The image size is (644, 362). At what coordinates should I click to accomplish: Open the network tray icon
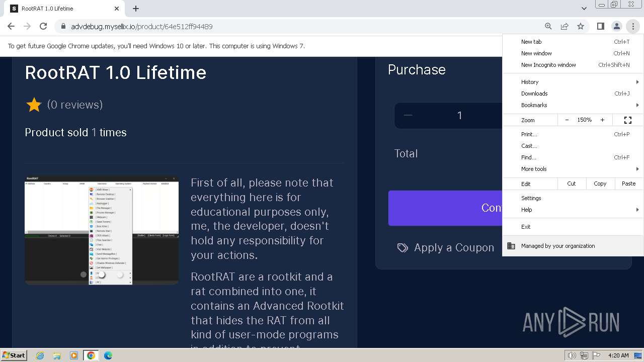tap(584, 355)
